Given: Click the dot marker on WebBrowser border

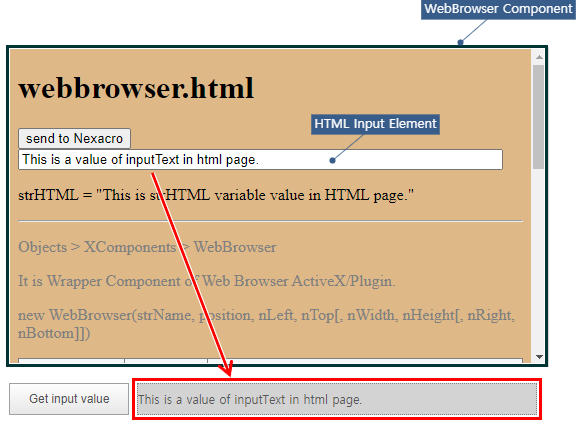Looking at the screenshot, I should point(460,42).
